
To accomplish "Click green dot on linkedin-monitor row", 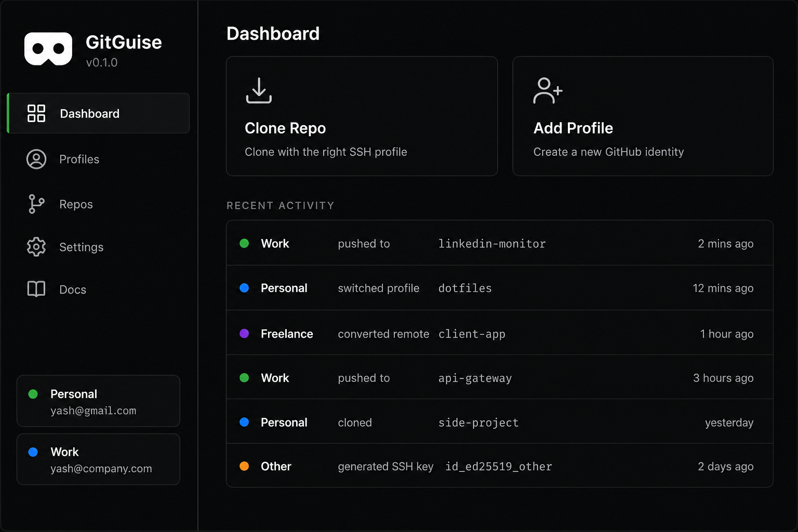I will pyautogui.click(x=244, y=243).
